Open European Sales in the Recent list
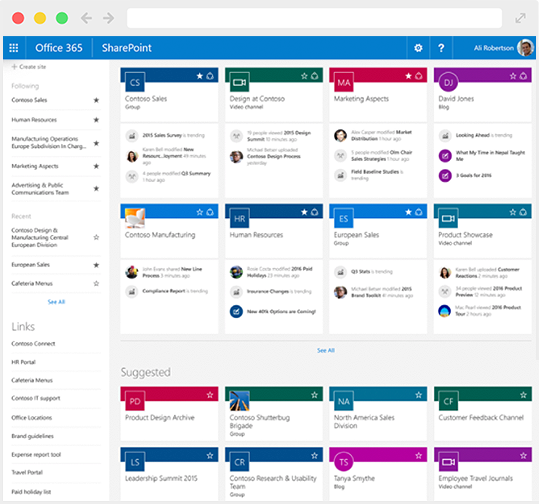The image size is (539, 504). [x=31, y=265]
